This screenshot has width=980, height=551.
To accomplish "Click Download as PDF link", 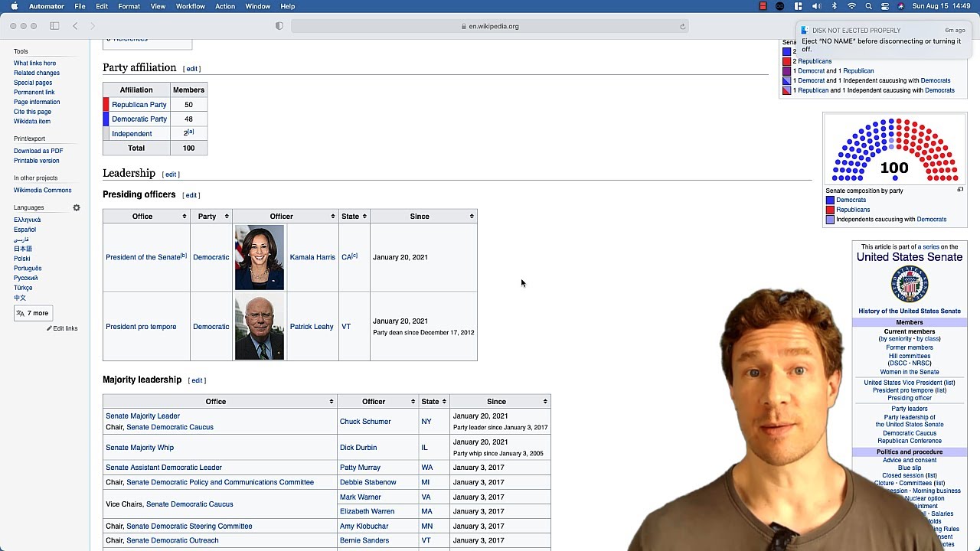I will 38,151.
